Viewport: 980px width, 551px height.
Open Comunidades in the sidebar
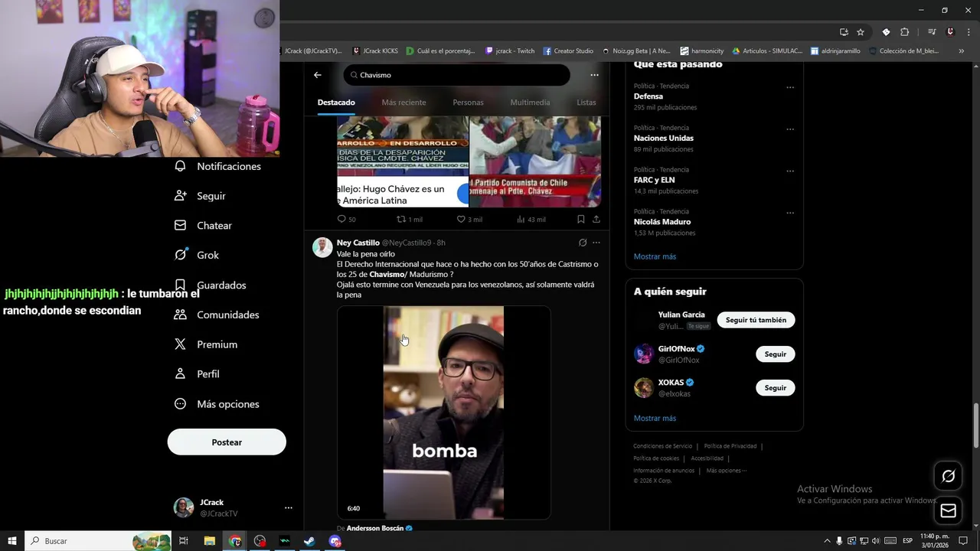pos(217,315)
